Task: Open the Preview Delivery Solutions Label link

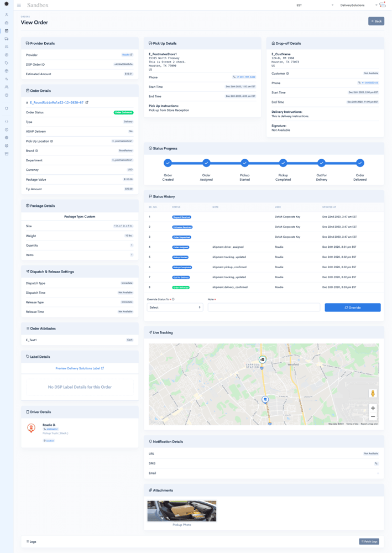Action: click(x=80, y=368)
